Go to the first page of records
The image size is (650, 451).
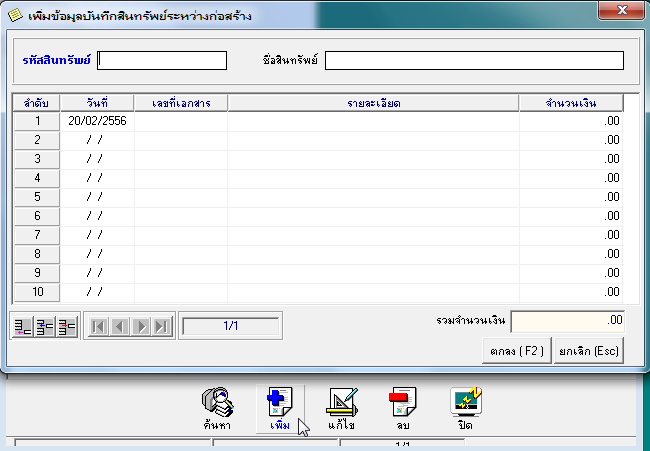pos(98,326)
